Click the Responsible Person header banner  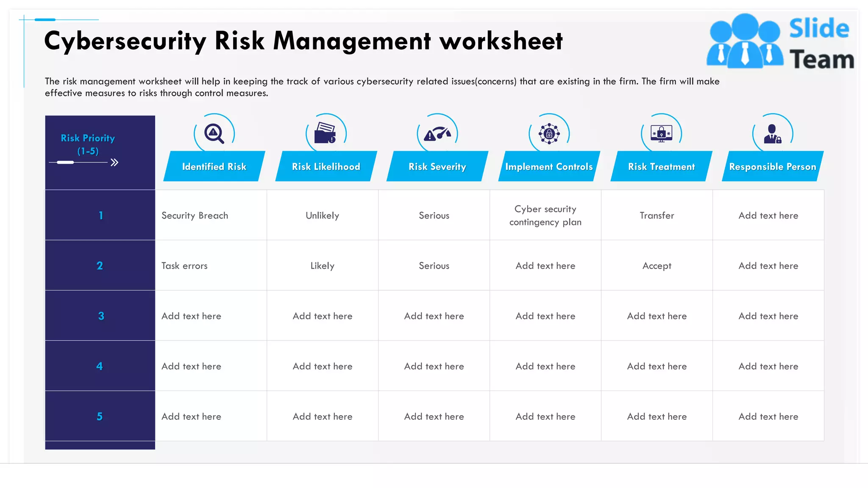coord(772,166)
